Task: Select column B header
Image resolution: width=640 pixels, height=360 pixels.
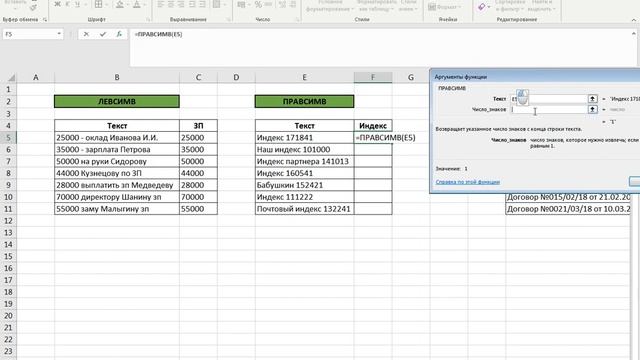Action: 117,78
